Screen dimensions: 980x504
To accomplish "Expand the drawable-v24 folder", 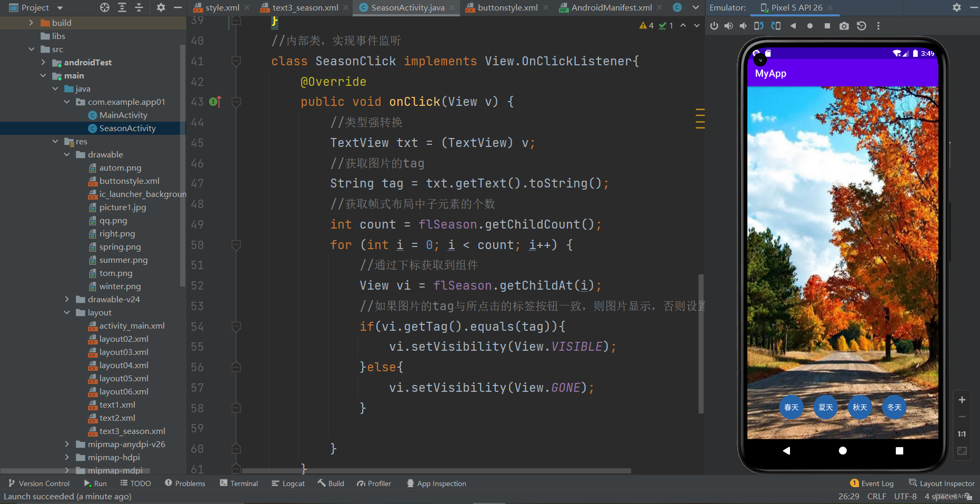I will 67,299.
